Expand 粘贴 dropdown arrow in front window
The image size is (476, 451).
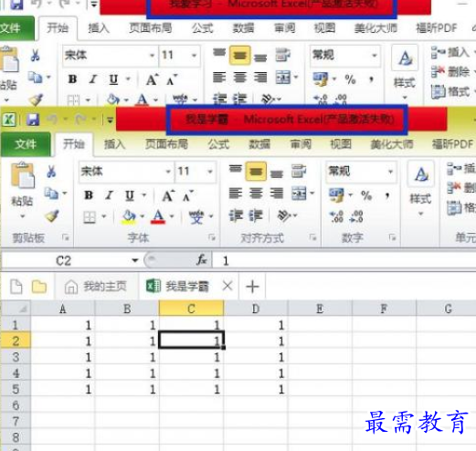pyautogui.click(x=23, y=216)
